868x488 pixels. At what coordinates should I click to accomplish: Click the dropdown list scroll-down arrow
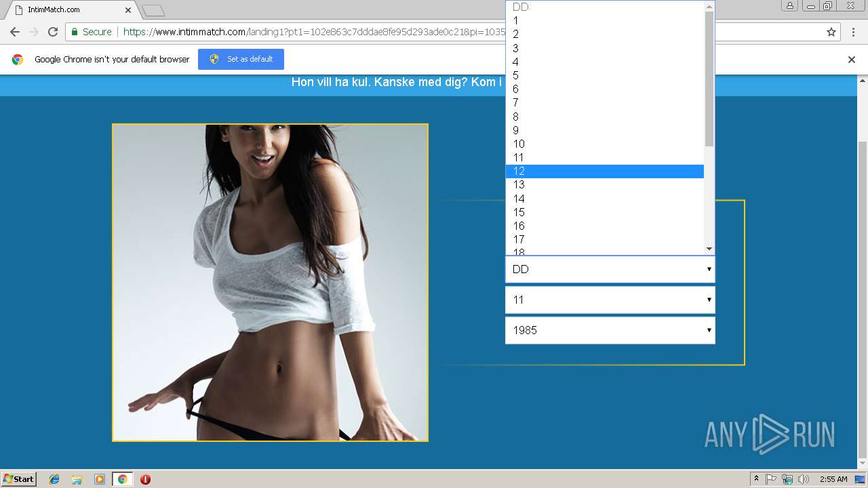[x=709, y=249]
